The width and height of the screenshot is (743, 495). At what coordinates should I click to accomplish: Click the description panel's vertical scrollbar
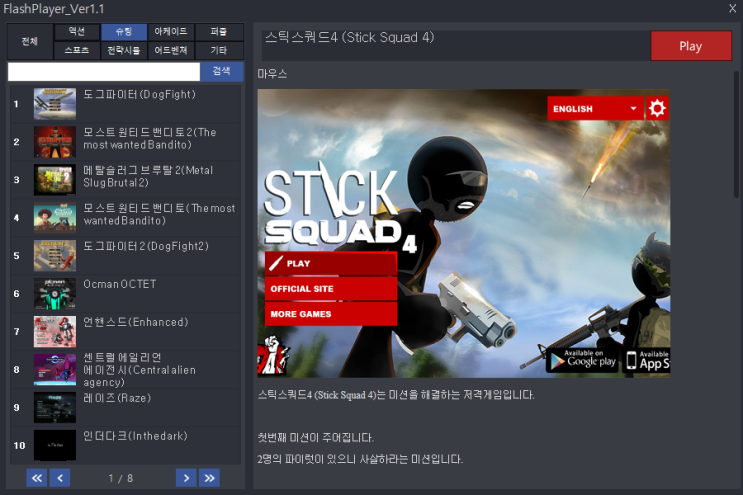(x=736, y=134)
